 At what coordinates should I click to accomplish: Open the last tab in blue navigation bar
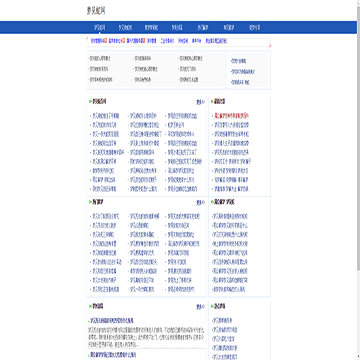click(x=255, y=28)
